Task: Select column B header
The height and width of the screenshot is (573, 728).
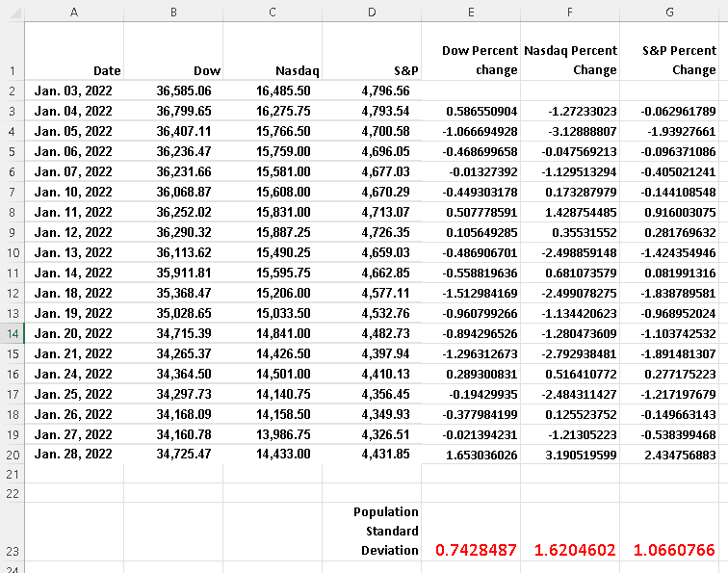Action: pyautogui.click(x=173, y=12)
